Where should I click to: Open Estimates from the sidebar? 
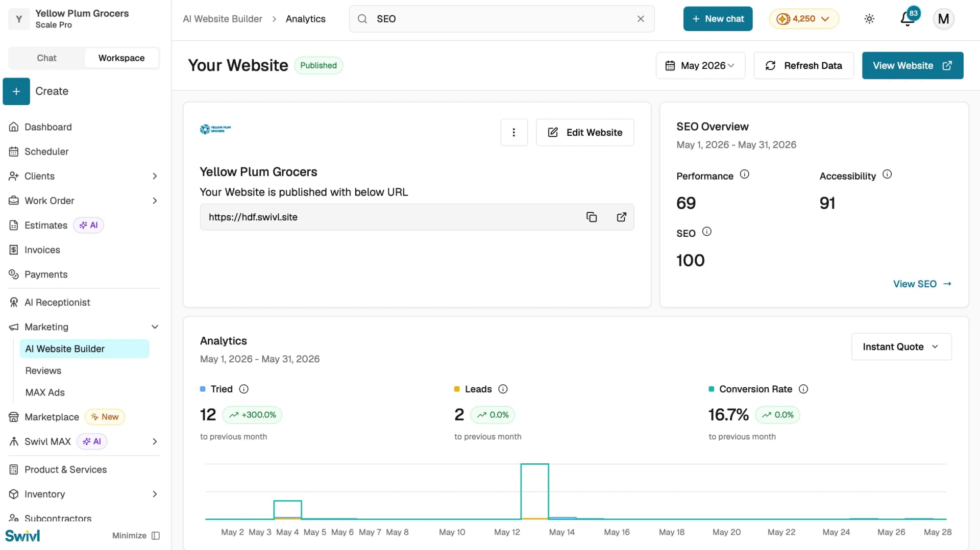46,226
